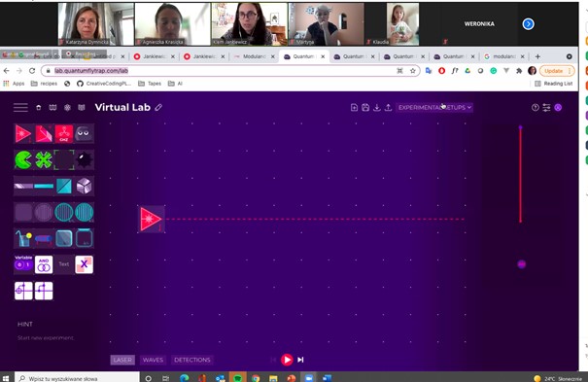Play the simulation with red play button
The width and height of the screenshot is (588, 382).
[x=287, y=360]
